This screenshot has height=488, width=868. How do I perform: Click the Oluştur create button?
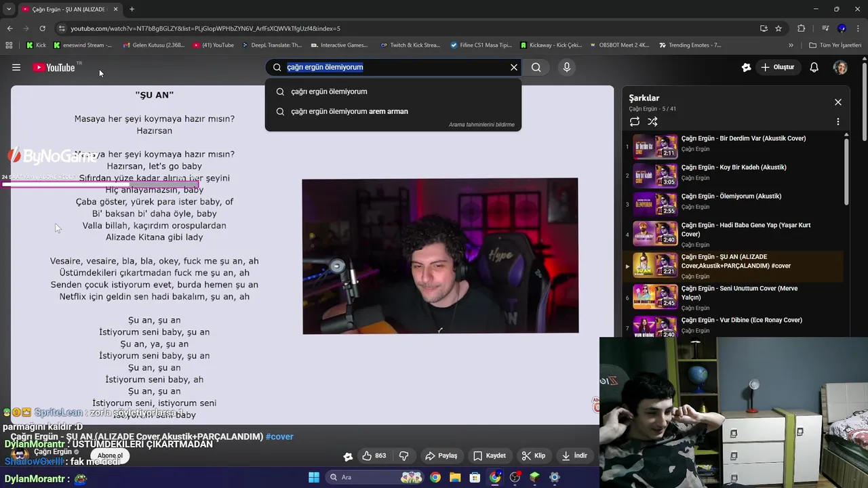777,67
